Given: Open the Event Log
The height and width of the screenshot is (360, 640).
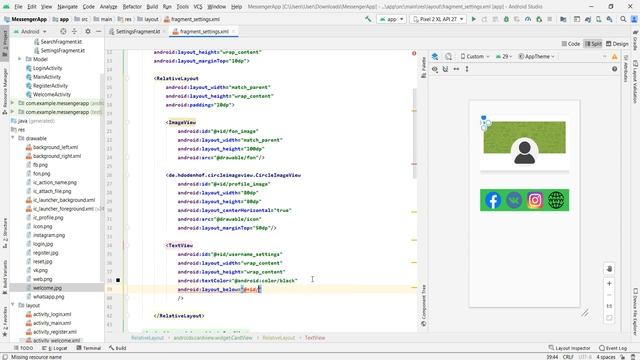Looking at the screenshot, I should (x=613, y=348).
